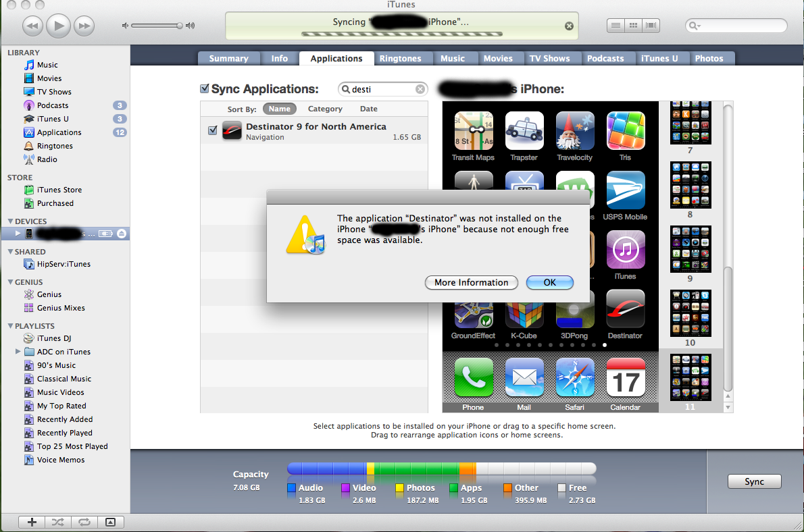Sort applications by Date
Image resolution: width=804 pixels, height=532 pixels.
(369, 109)
